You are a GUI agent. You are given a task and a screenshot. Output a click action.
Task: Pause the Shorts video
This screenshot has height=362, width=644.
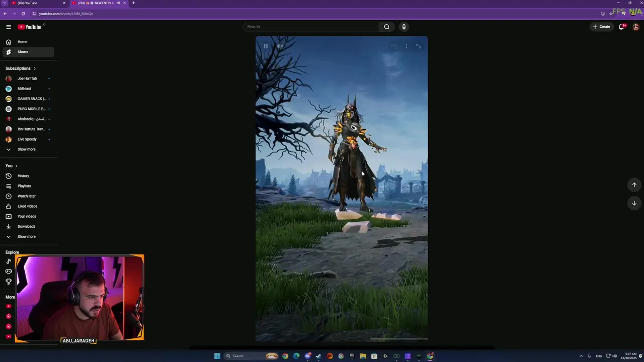click(266, 46)
